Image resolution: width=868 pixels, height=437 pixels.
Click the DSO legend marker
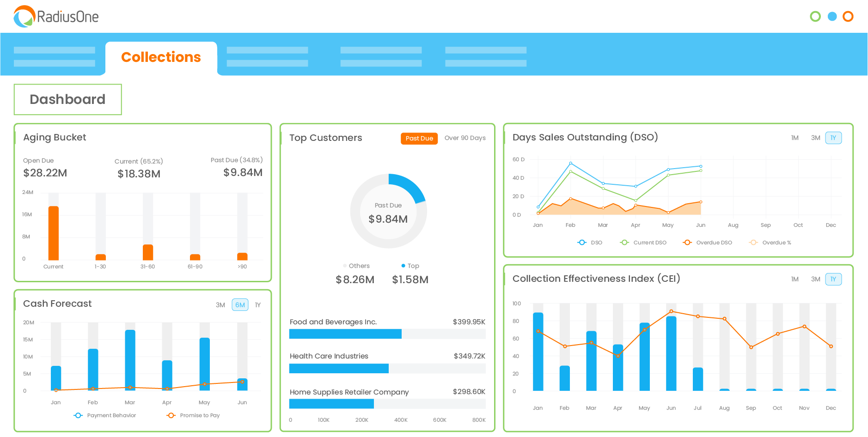(581, 242)
